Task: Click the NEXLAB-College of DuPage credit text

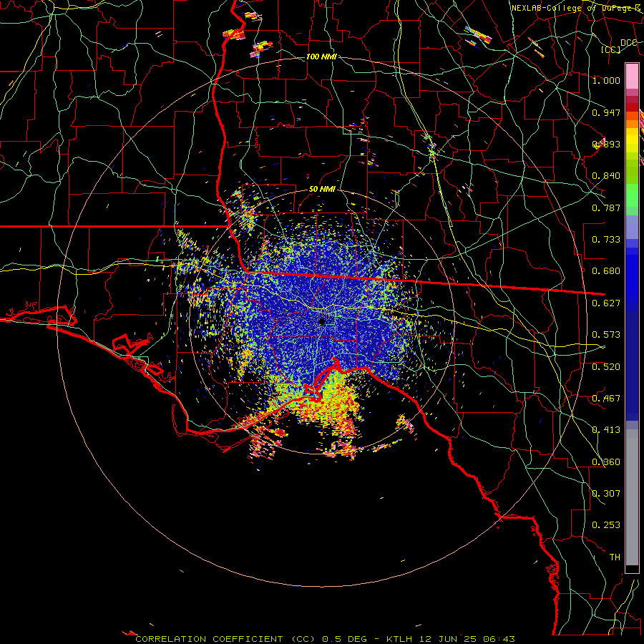Action: tap(576, 8)
